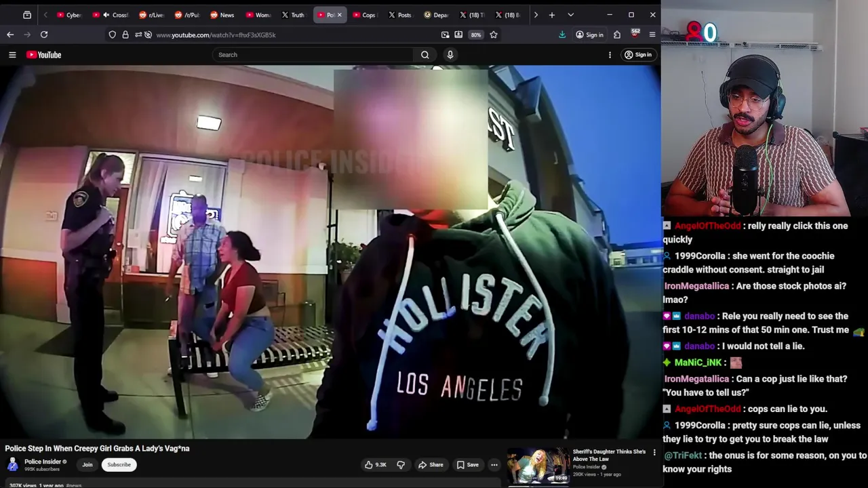
Task: Open the extension icon showing 562 badge
Action: [635, 33]
